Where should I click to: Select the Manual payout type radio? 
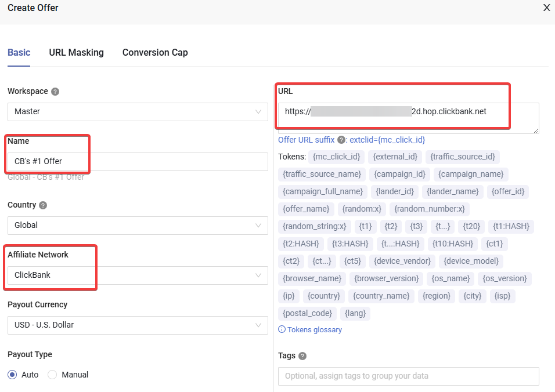[x=52, y=375]
